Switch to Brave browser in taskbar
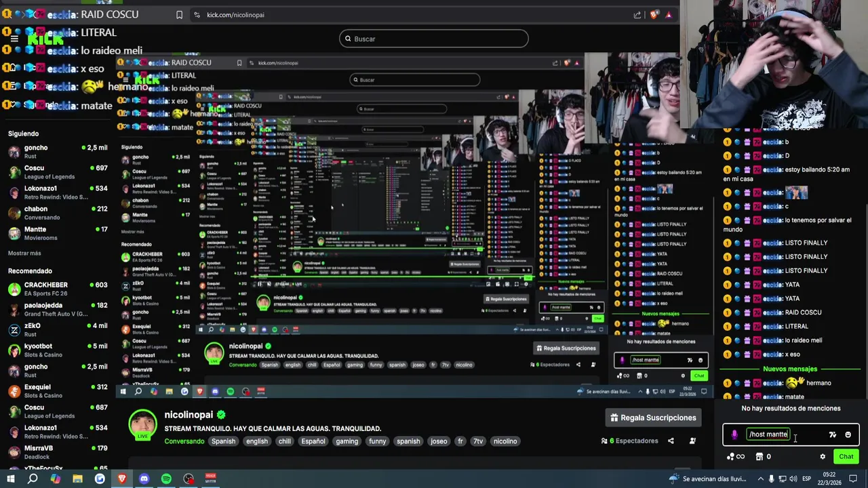This screenshot has width=868, height=488. [x=122, y=479]
